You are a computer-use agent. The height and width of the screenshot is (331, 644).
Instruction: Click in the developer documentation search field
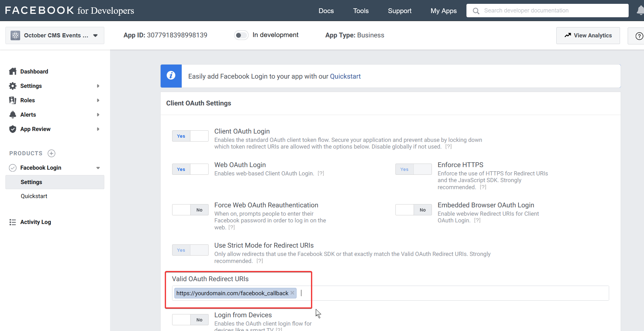(x=547, y=11)
